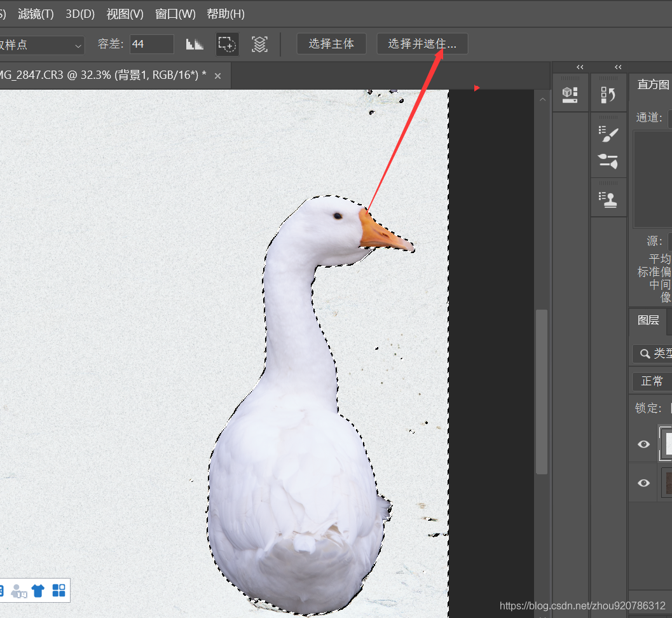This screenshot has height=618, width=672.
Task: Collapse the second icon panel column arrows
Action: (618, 67)
